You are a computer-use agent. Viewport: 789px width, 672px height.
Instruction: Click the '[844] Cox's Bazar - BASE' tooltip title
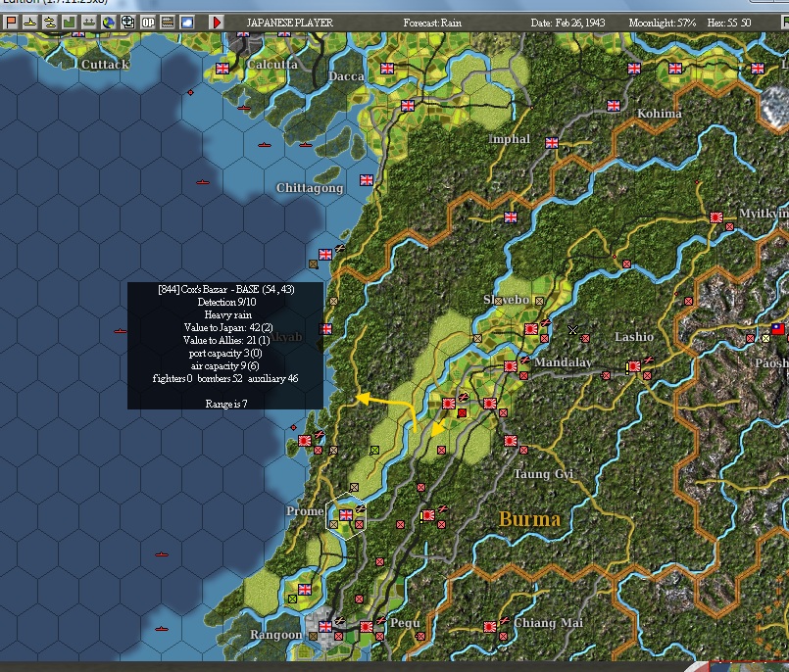coord(226,289)
